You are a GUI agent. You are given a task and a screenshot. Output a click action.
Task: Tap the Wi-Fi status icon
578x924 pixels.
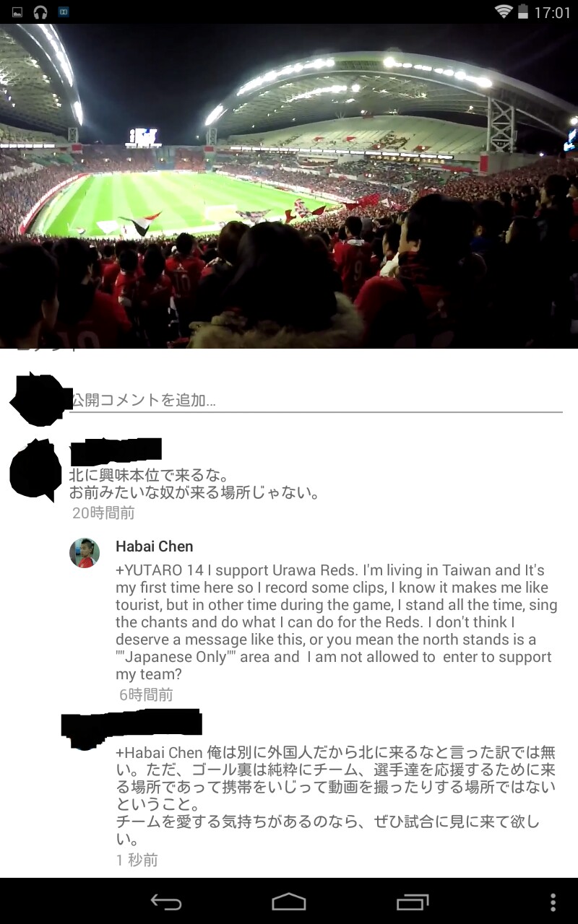click(x=504, y=12)
